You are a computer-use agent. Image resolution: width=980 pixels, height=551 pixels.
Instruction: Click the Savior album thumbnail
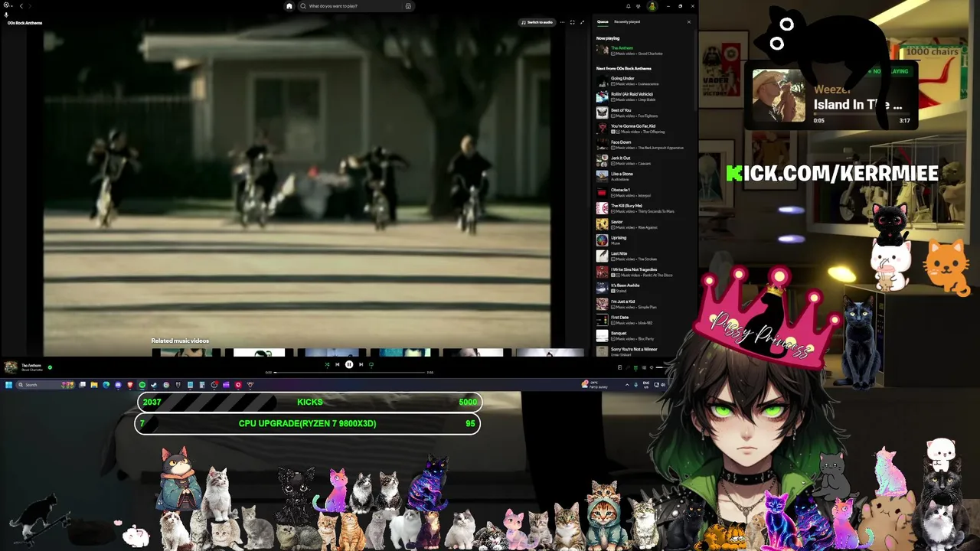click(x=603, y=224)
